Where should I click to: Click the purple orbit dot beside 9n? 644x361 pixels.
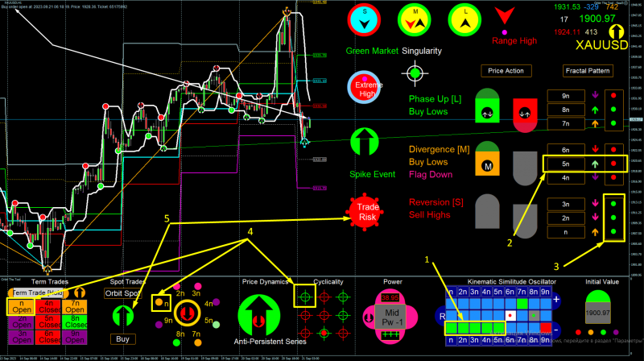159,325
